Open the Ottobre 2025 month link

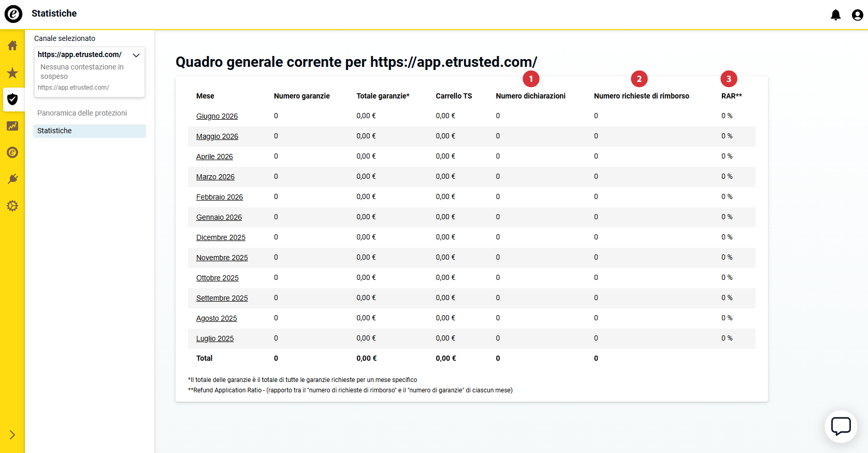click(x=218, y=278)
